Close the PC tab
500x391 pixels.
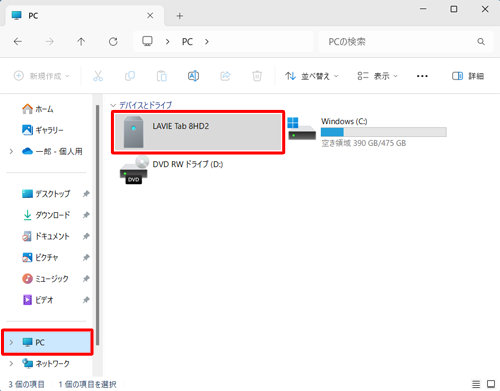[x=150, y=16]
